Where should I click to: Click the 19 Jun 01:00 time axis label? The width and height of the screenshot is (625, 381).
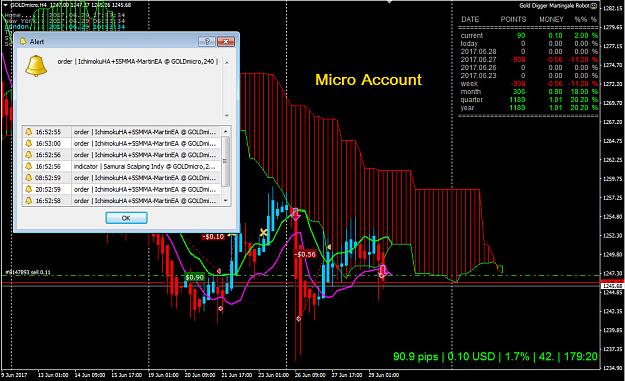pyautogui.click(x=163, y=375)
